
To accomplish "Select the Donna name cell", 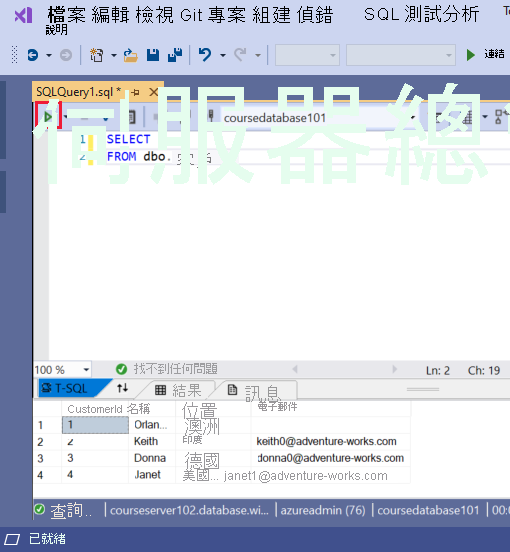I will (x=152, y=458).
